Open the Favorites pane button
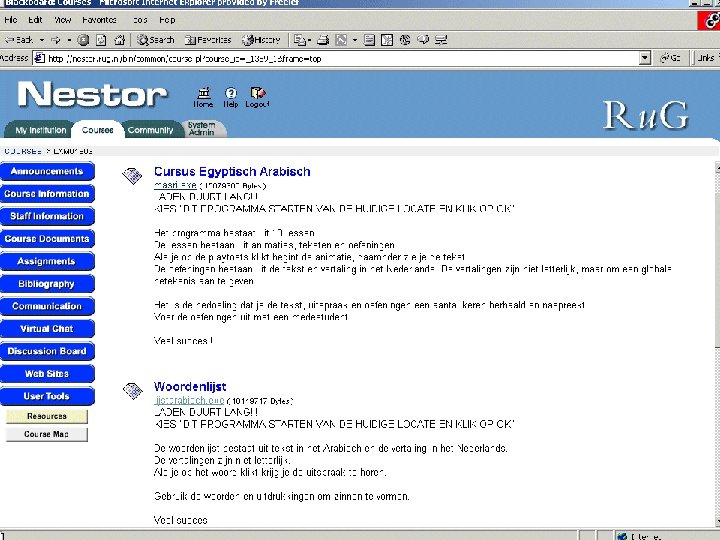Screen dimensions: 720x540 pyautogui.click(x=208, y=40)
